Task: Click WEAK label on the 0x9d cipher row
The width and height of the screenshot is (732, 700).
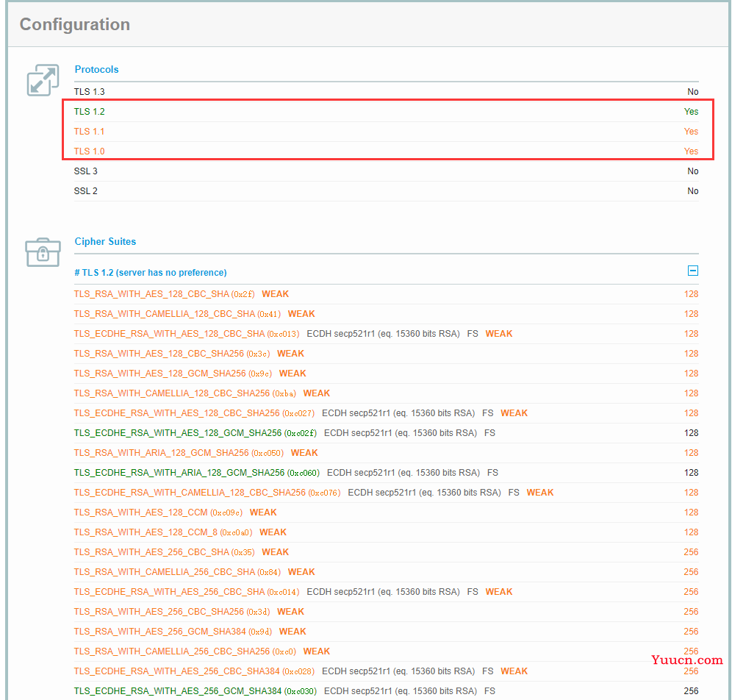Action: [293, 632]
